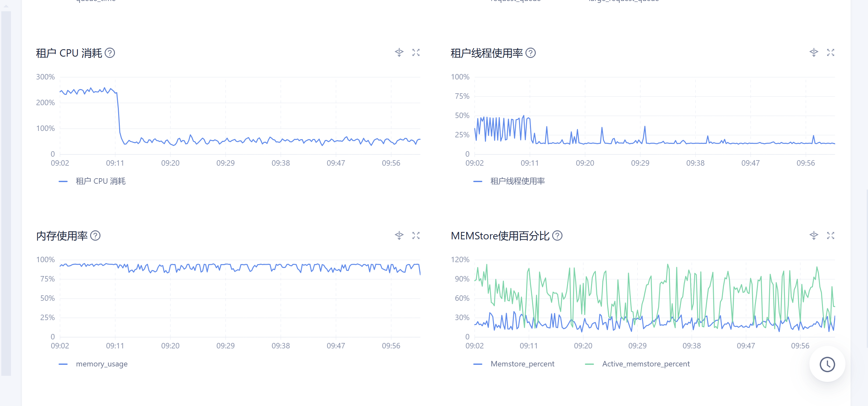868x406 pixels.
Task: Open the floating clock time-range button
Action: point(827,364)
